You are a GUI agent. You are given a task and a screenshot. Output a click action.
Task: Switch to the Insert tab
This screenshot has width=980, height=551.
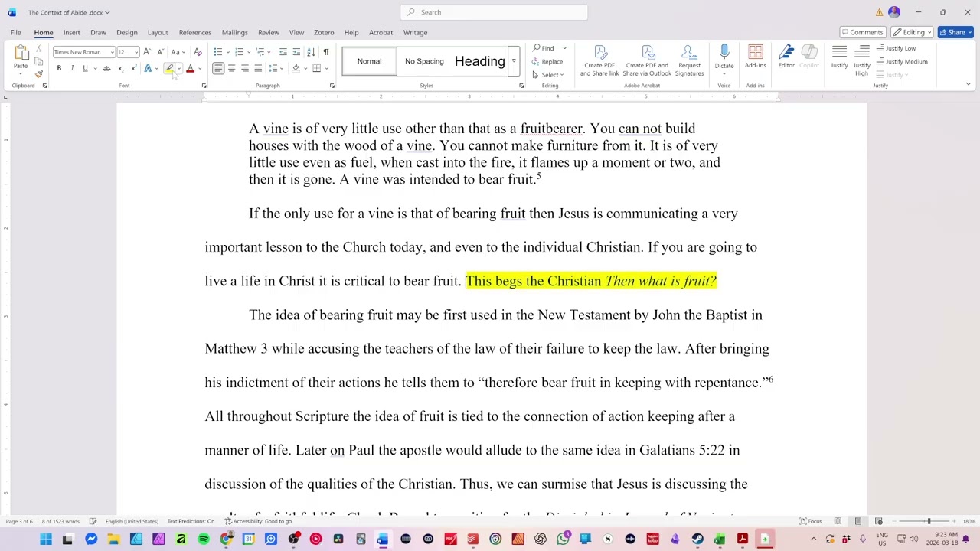click(x=71, y=32)
